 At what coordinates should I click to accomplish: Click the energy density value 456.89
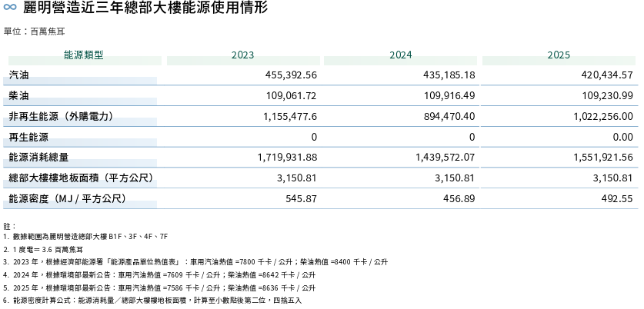[459, 198]
